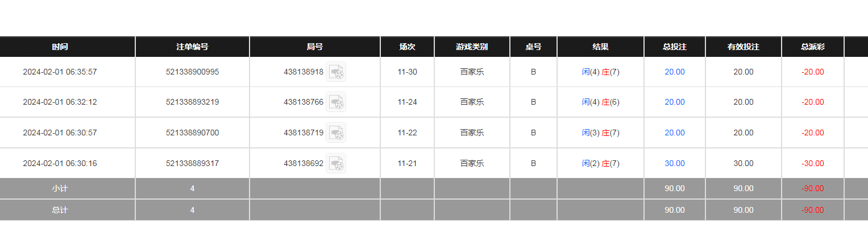Screen dimensions: 868x240
Task: Click the 局号 column header
Action: pyautogui.click(x=315, y=47)
